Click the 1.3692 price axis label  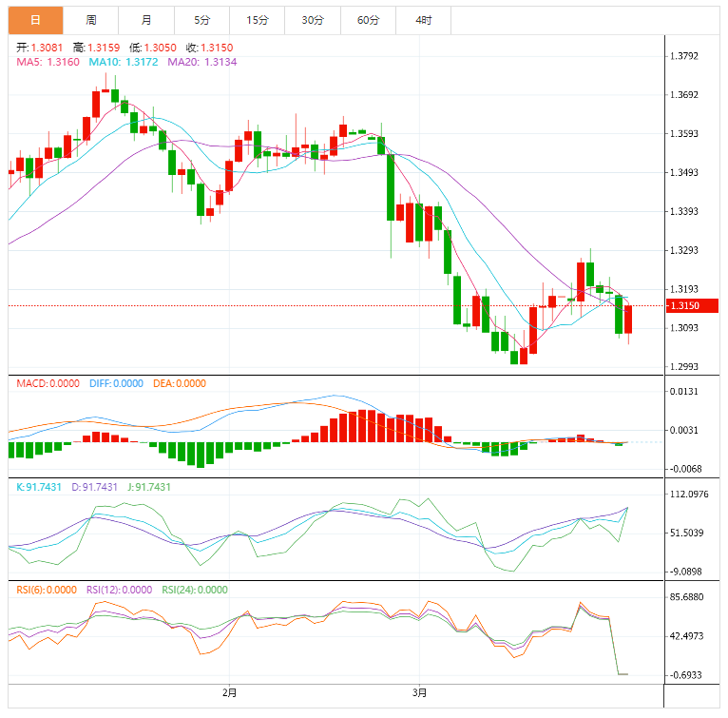click(684, 95)
